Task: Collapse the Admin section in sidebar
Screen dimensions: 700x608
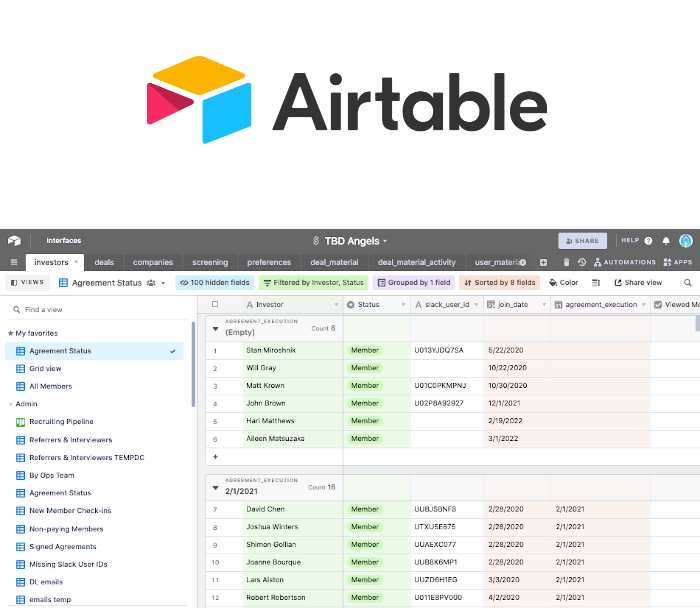Action: tap(11, 404)
